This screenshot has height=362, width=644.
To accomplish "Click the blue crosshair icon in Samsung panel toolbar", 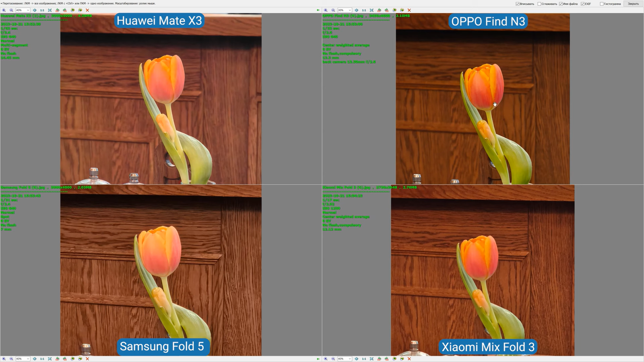I will [x=35, y=359].
